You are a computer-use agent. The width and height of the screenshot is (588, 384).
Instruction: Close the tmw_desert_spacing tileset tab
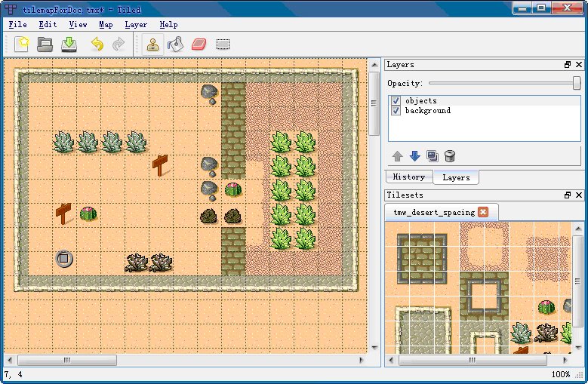(x=483, y=212)
